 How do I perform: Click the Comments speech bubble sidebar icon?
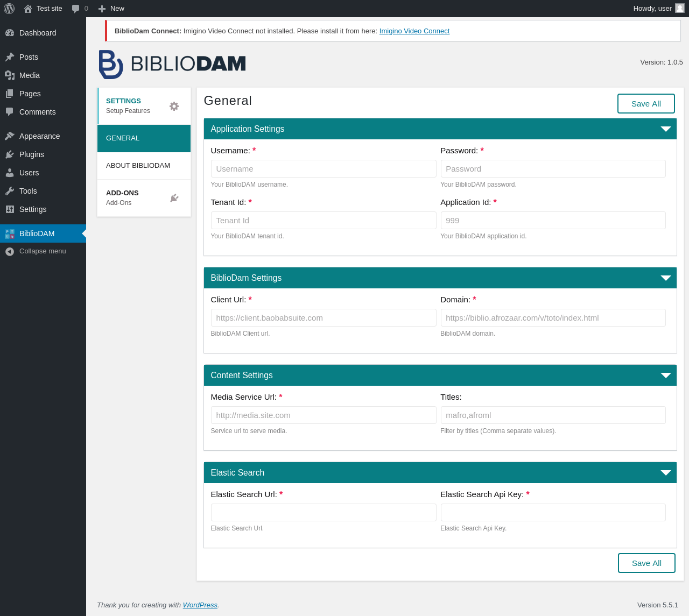(10, 112)
